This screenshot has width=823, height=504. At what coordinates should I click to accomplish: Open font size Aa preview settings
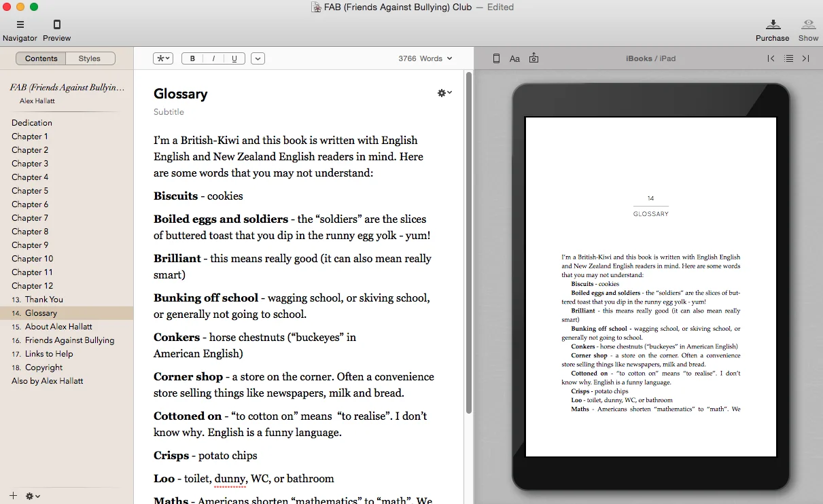click(x=514, y=58)
